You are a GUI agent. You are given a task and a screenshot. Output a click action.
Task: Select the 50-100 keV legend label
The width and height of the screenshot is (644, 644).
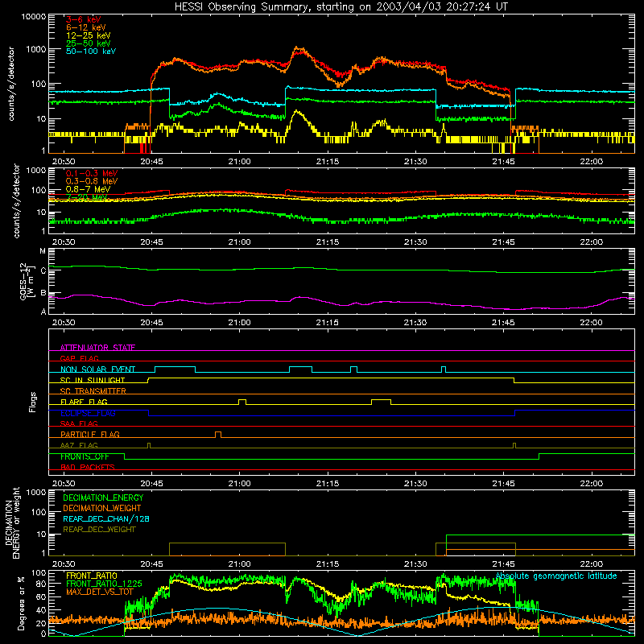[91, 52]
